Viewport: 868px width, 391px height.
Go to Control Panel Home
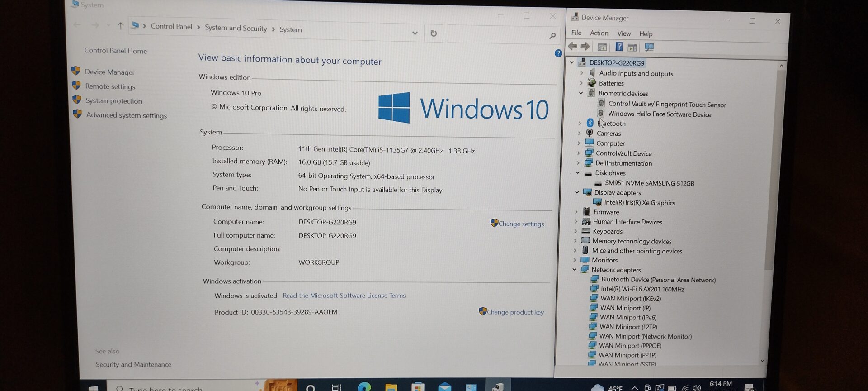click(x=115, y=51)
